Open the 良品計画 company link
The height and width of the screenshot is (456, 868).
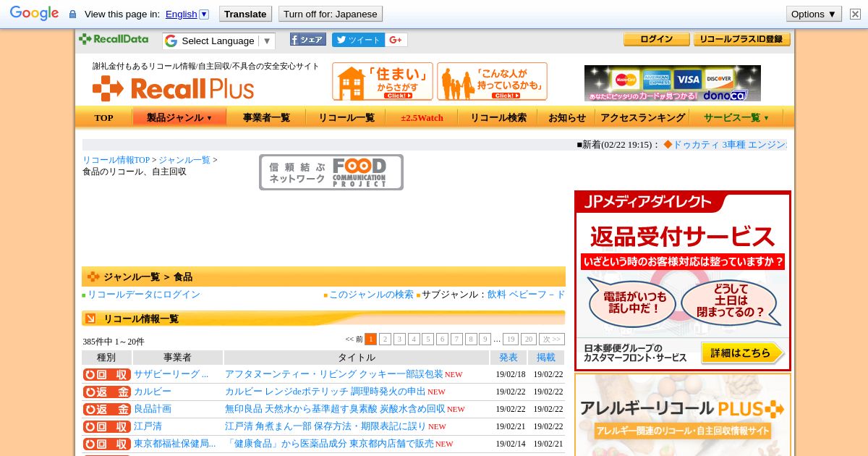153,409
